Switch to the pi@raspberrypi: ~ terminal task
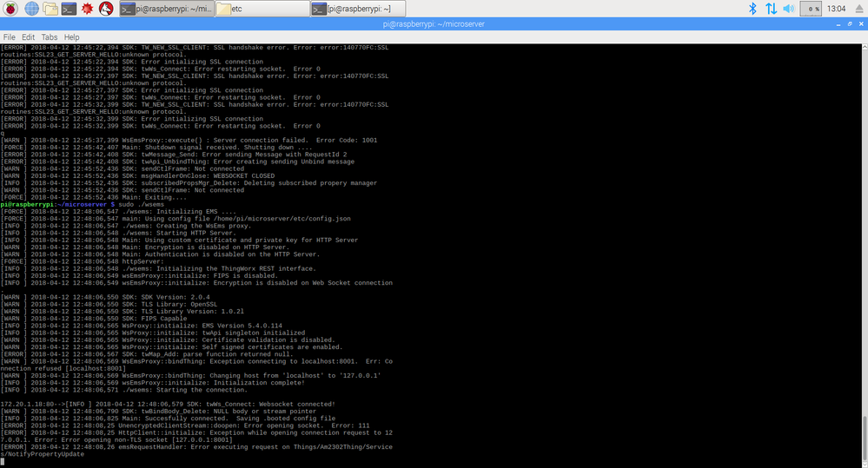This screenshot has height=468, width=868. coord(358,9)
